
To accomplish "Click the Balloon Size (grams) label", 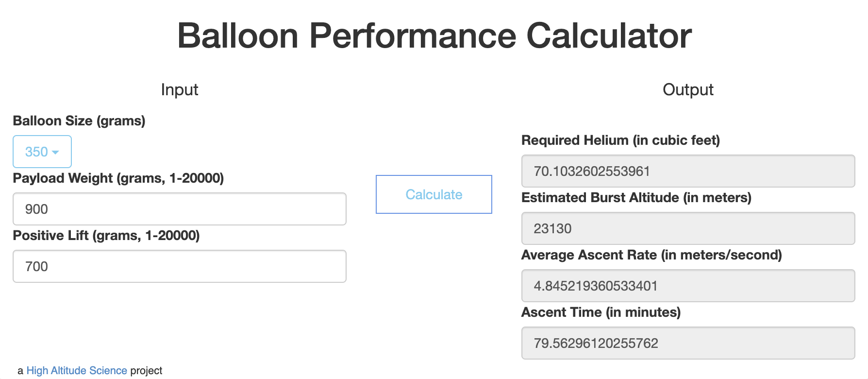I will click(79, 121).
